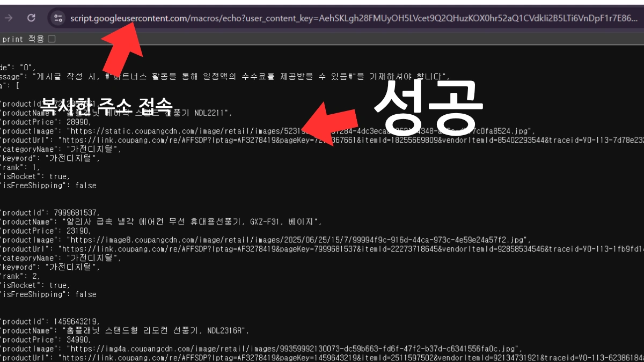The height and width of the screenshot is (362, 644).
Task: Open the site information icon in address bar
Action: tap(57, 18)
